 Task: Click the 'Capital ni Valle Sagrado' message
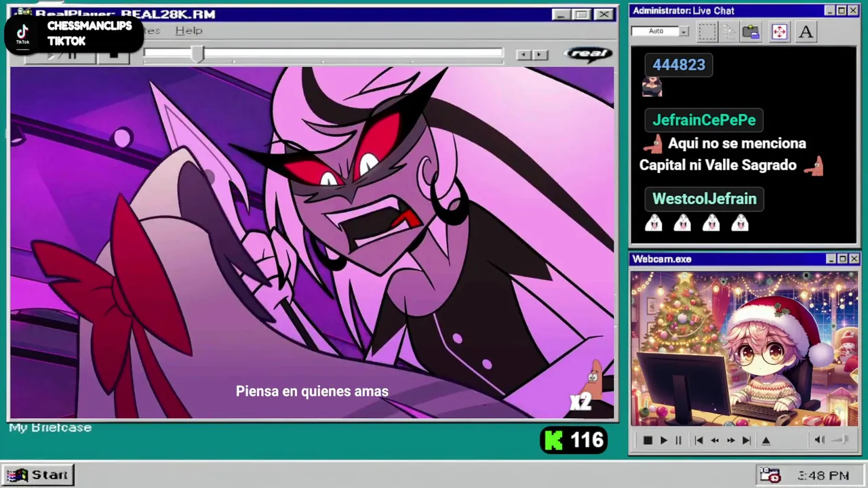point(717,165)
